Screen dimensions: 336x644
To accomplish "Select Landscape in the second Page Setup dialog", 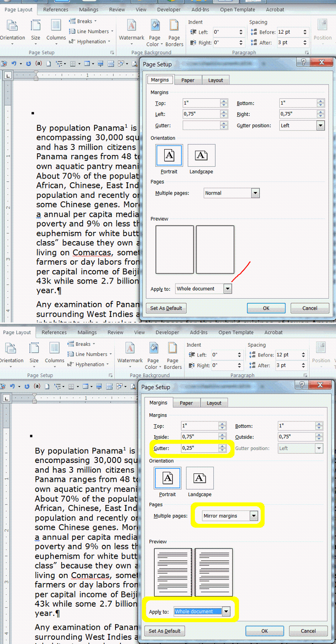I will click(x=199, y=478).
